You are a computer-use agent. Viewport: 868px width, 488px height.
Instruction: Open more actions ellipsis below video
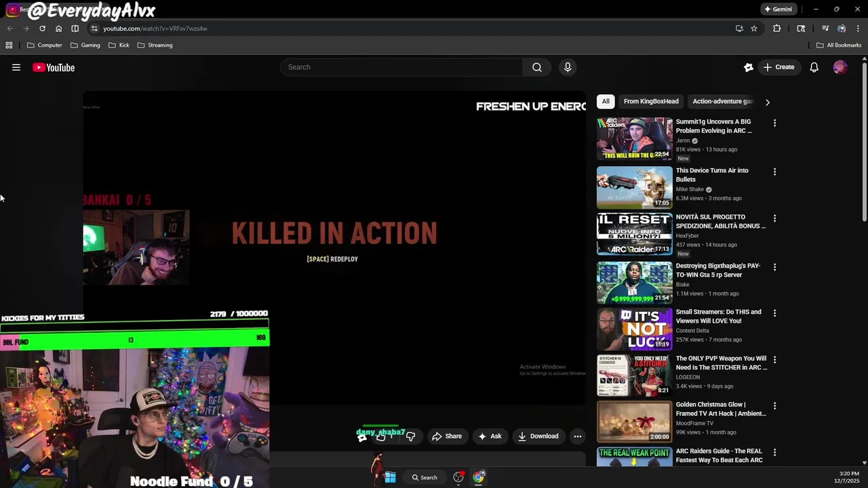(577, 436)
